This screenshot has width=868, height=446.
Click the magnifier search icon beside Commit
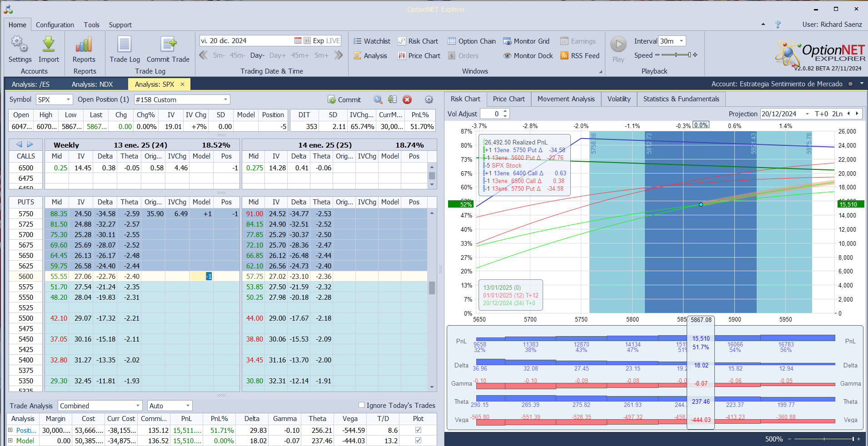click(378, 99)
